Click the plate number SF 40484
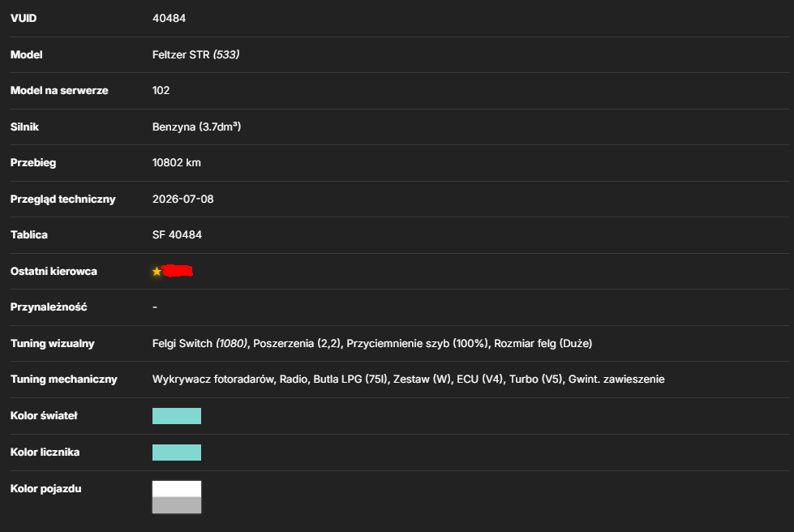The image size is (794, 532). (x=178, y=235)
